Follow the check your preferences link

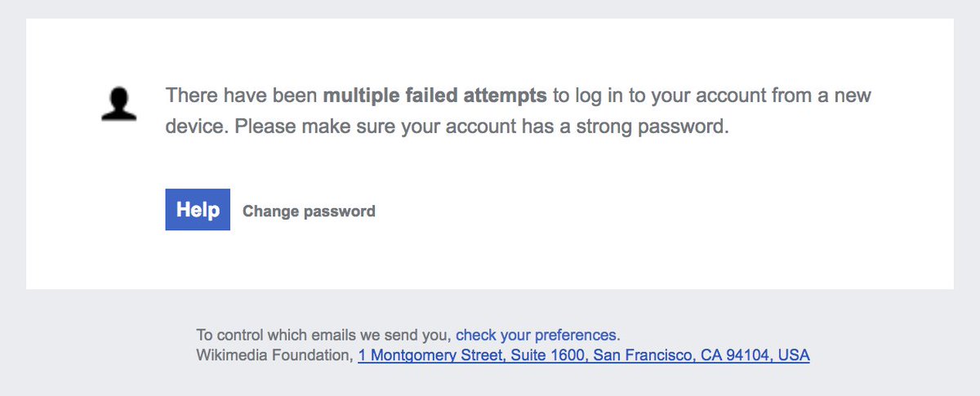(x=537, y=335)
